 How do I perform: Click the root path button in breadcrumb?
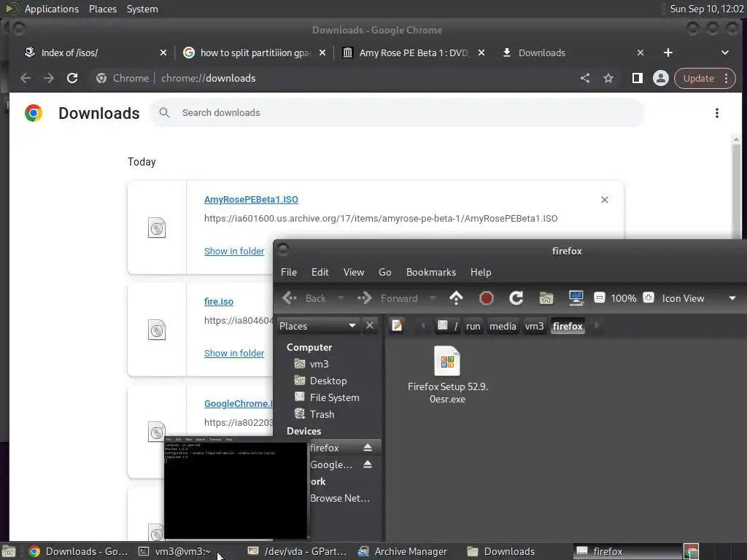click(447, 326)
